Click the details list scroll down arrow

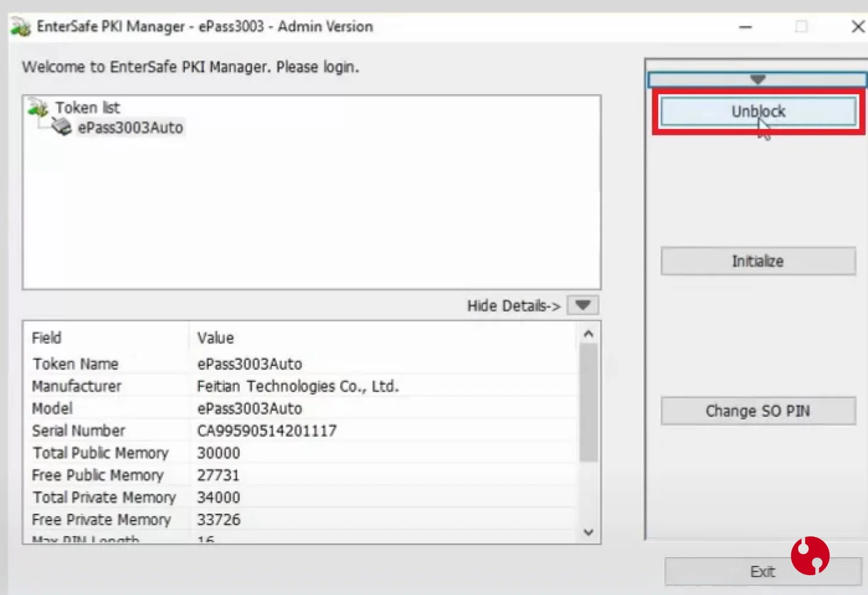[588, 532]
